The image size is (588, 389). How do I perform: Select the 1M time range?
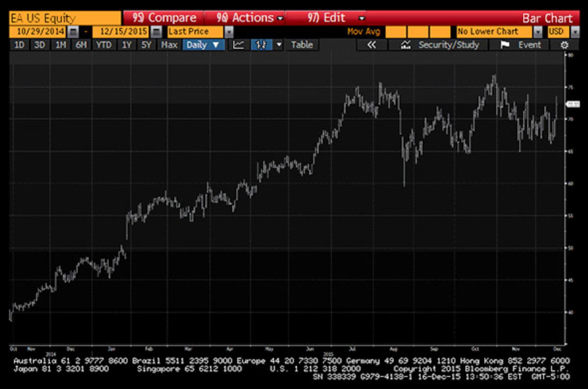tap(60, 45)
